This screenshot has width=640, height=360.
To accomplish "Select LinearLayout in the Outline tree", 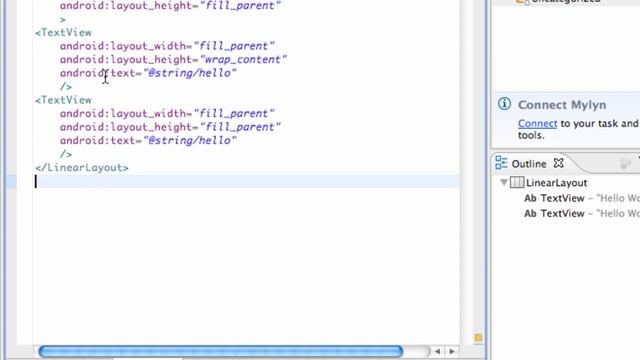I will pos(556,183).
